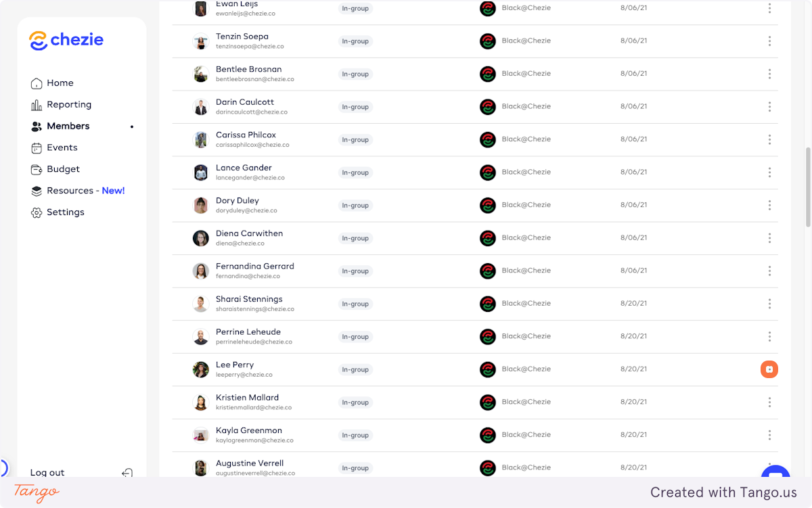Expand row options for Dory Duley
The image size is (812, 508).
[x=769, y=206]
